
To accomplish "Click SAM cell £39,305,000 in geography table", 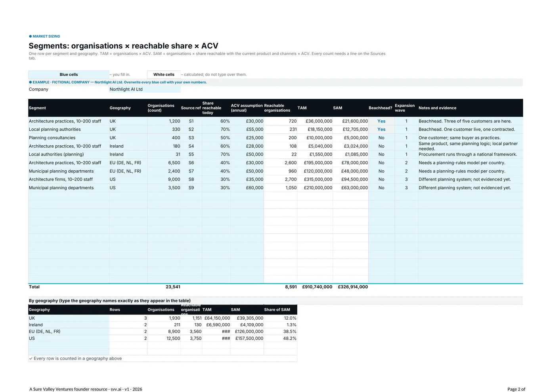I will (247, 318).
